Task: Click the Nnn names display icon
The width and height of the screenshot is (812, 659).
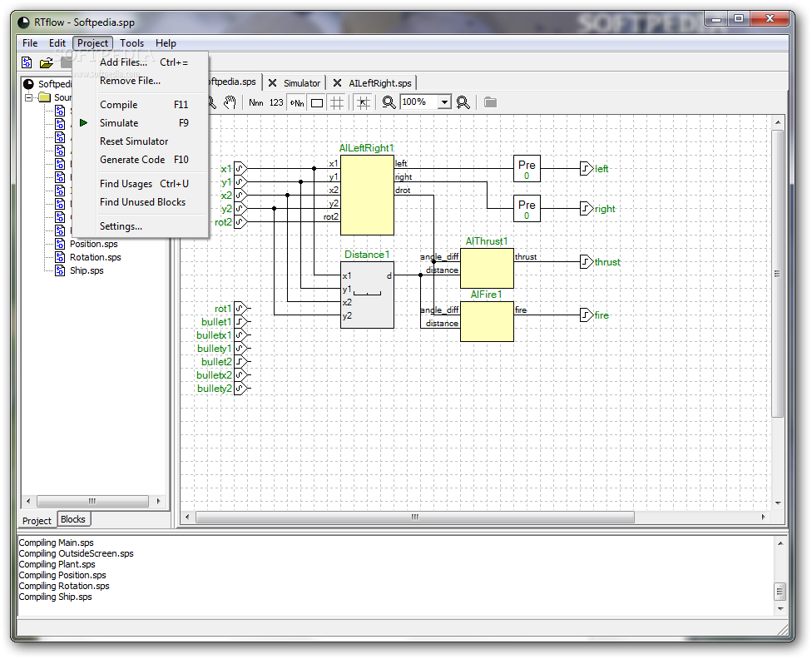Action: (255, 102)
